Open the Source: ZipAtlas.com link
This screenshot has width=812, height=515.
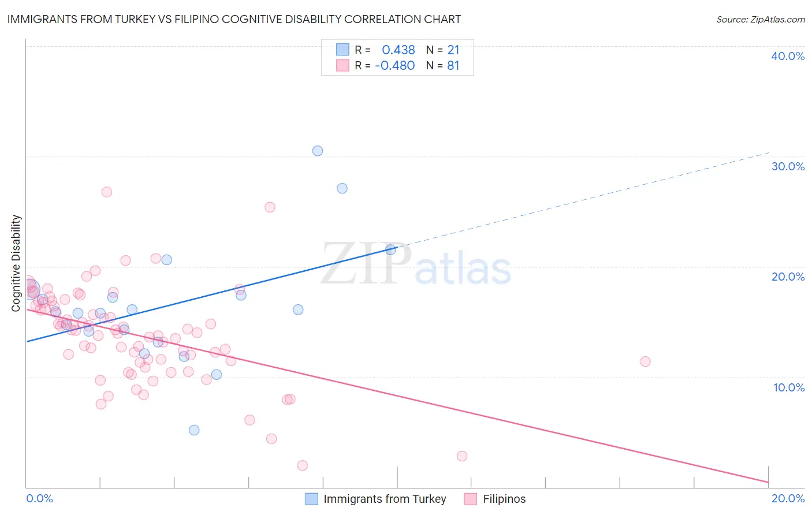point(761,19)
